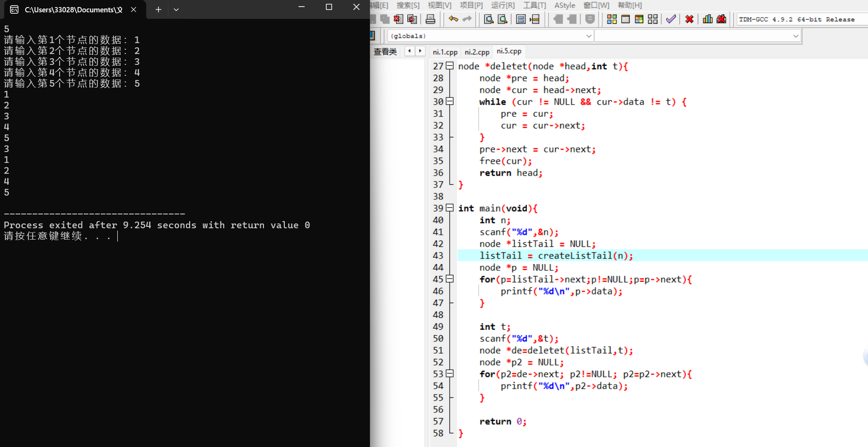Viewport: 868px width, 447px height.
Task: Collapse the deletet function fold at line 27
Action: coord(450,66)
